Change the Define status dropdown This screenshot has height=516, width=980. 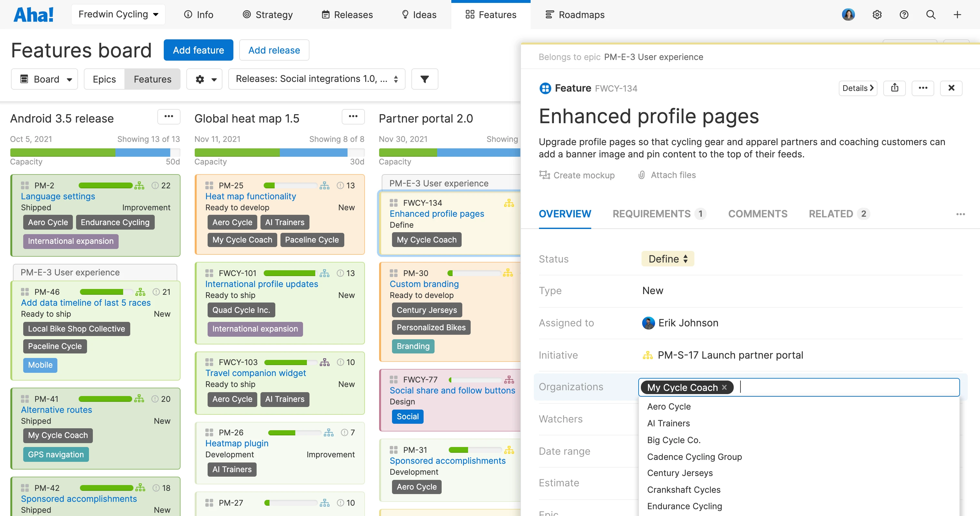(x=668, y=259)
